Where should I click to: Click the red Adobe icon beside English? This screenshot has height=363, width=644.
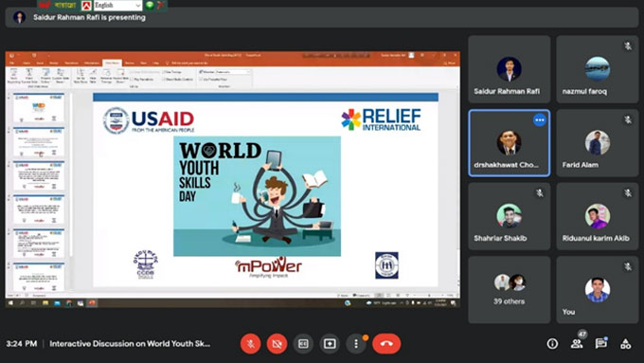click(x=86, y=6)
